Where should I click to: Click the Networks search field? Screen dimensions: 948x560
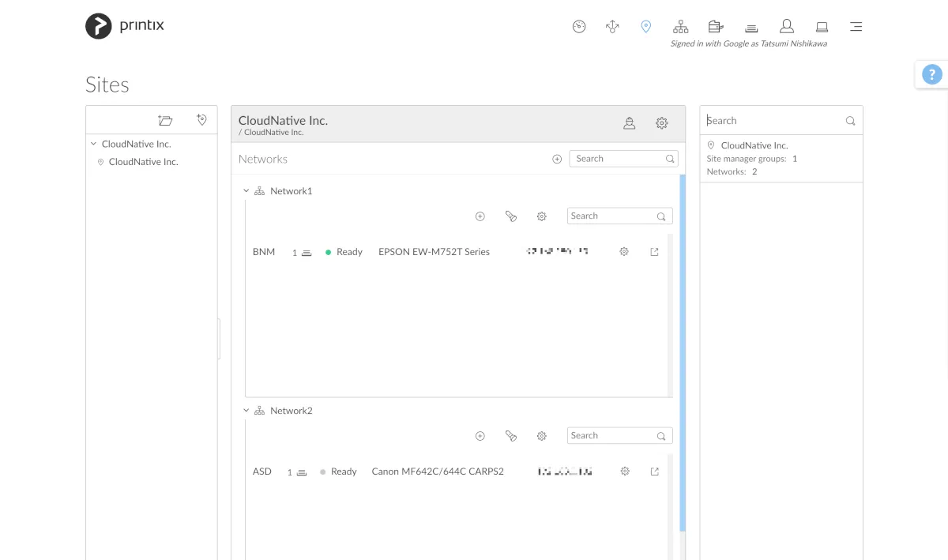(617, 159)
